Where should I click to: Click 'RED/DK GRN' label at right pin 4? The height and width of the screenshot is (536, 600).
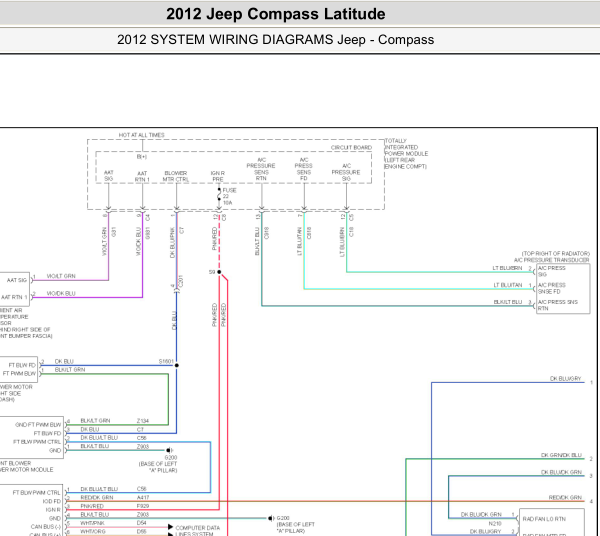tap(565, 497)
